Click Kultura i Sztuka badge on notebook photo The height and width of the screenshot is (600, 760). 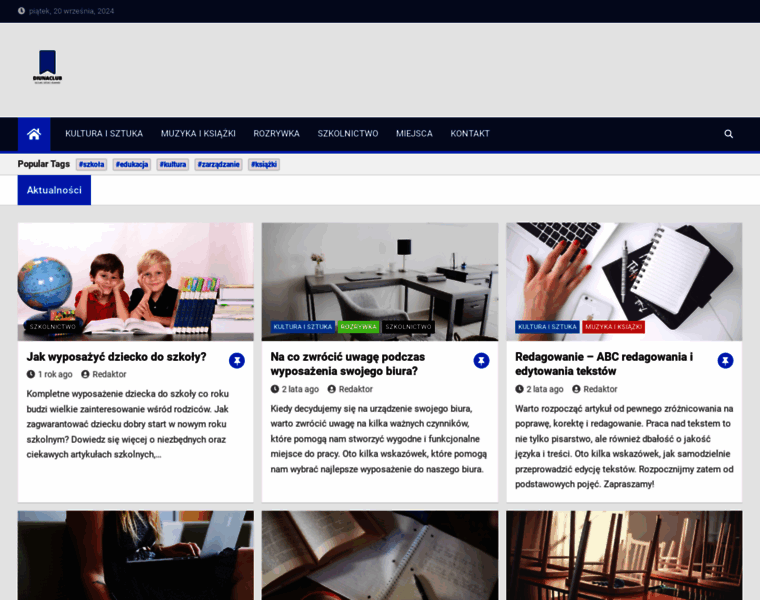coord(547,327)
